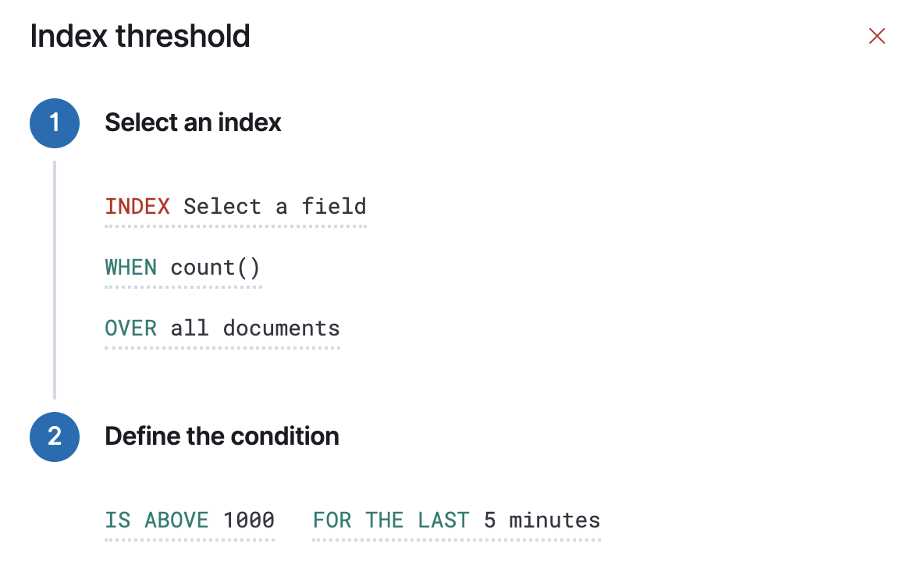The width and height of the screenshot is (924, 579).
Task: Click the WHEN label
Action: (130, 268)
